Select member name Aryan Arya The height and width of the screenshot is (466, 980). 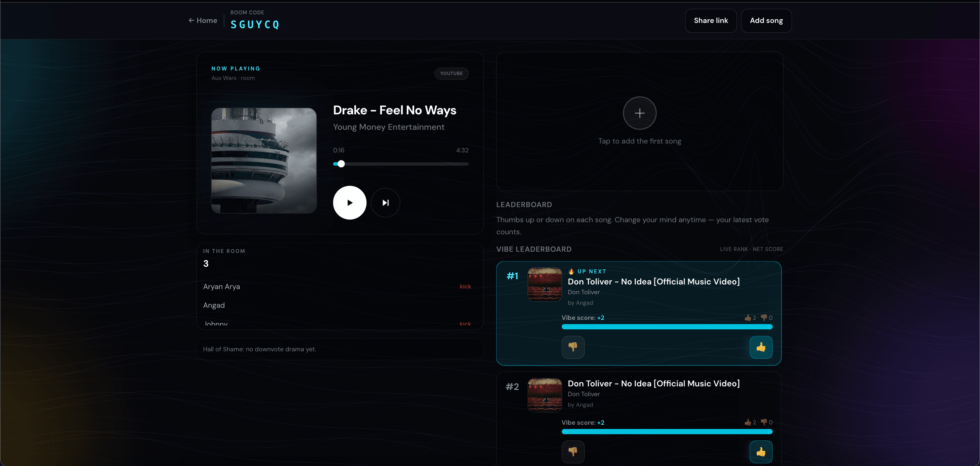pyautogui.click(x=221, y=286)
